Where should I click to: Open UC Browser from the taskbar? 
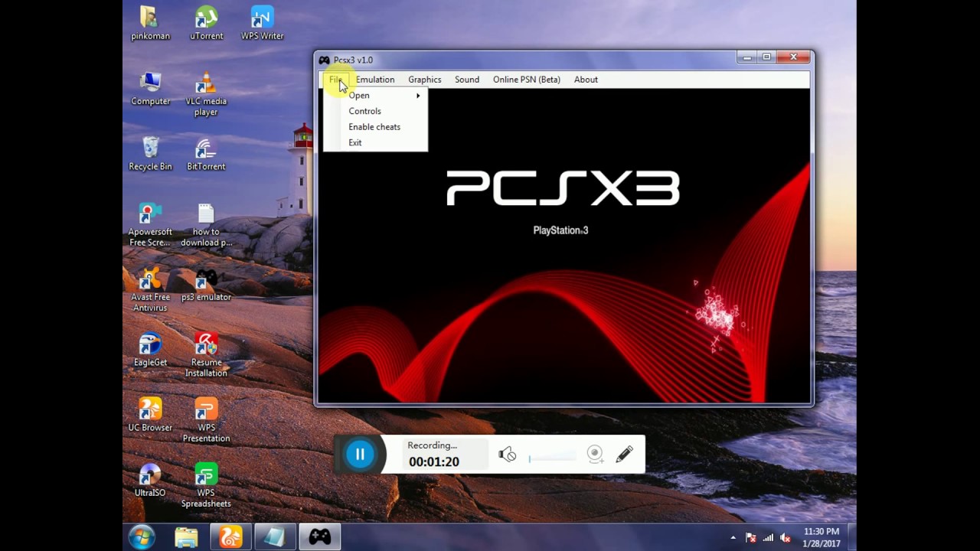[x=230, y=537]
